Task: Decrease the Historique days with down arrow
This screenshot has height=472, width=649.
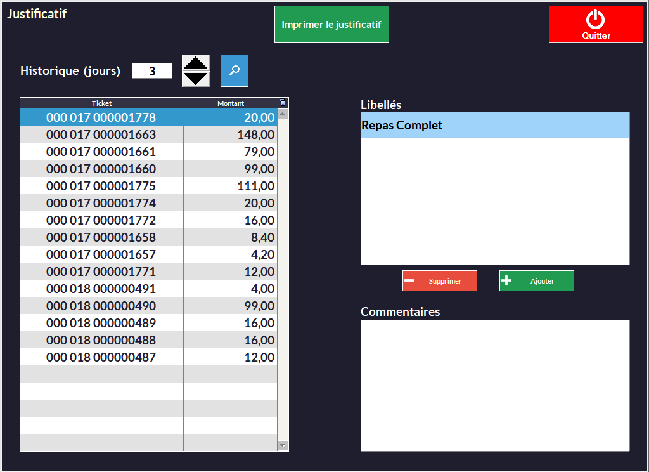Action: coord(196,79)
